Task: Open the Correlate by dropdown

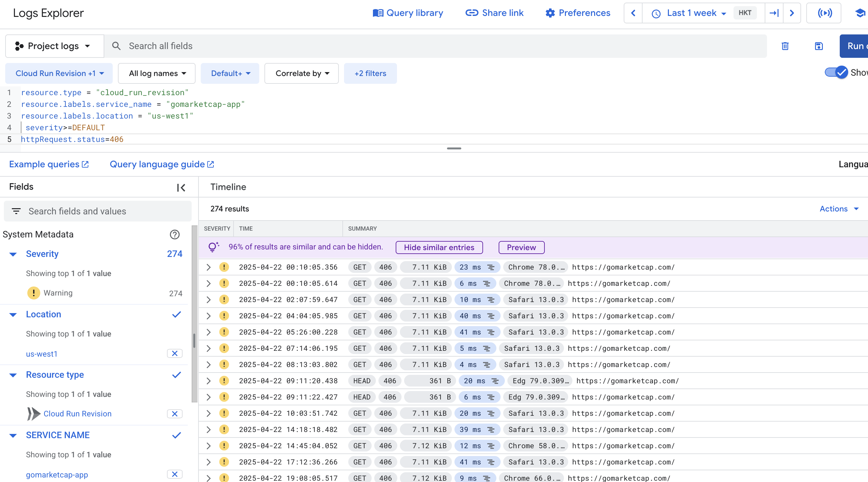Action: tap(301, 73)
